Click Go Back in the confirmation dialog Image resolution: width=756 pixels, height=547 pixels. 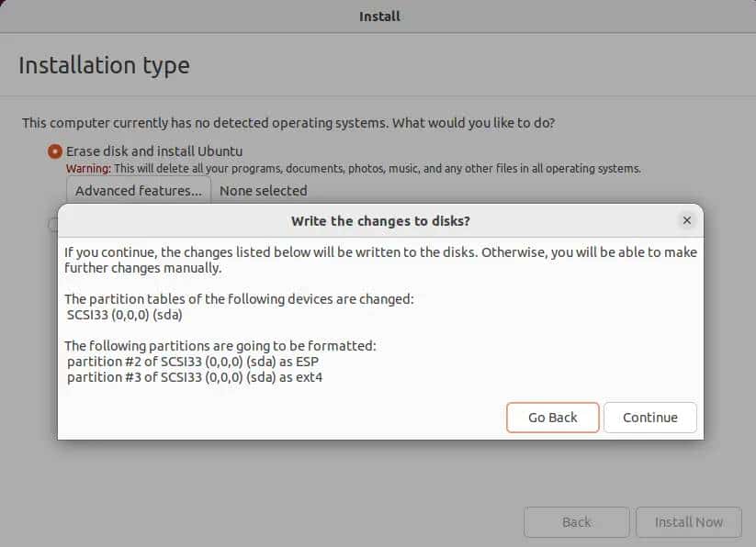pos(552,418)
